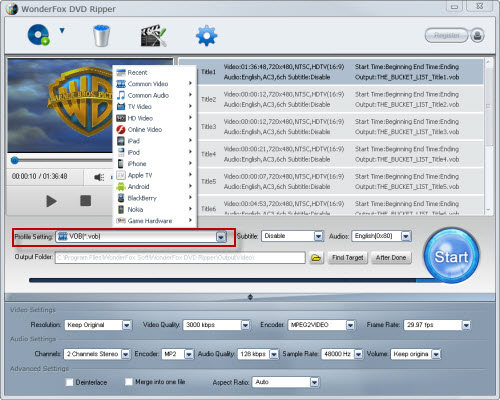Expand the Audio Quality 128 kbps dropdown

pos(274,354)
